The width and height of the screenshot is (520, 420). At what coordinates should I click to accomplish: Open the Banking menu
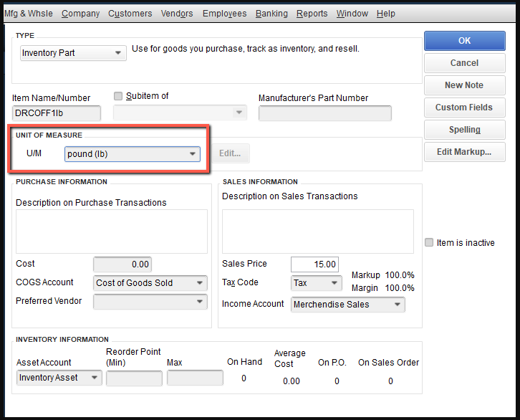tap(271, 14)
